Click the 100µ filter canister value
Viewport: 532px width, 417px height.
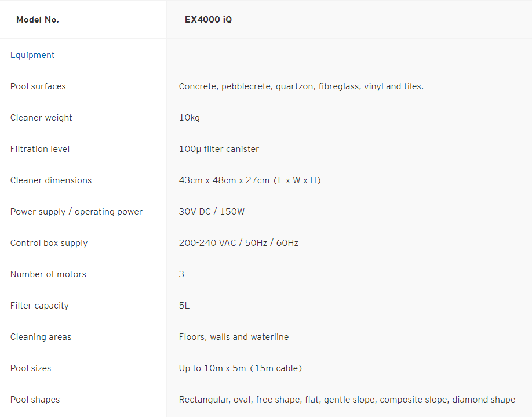tap(219, 149)
